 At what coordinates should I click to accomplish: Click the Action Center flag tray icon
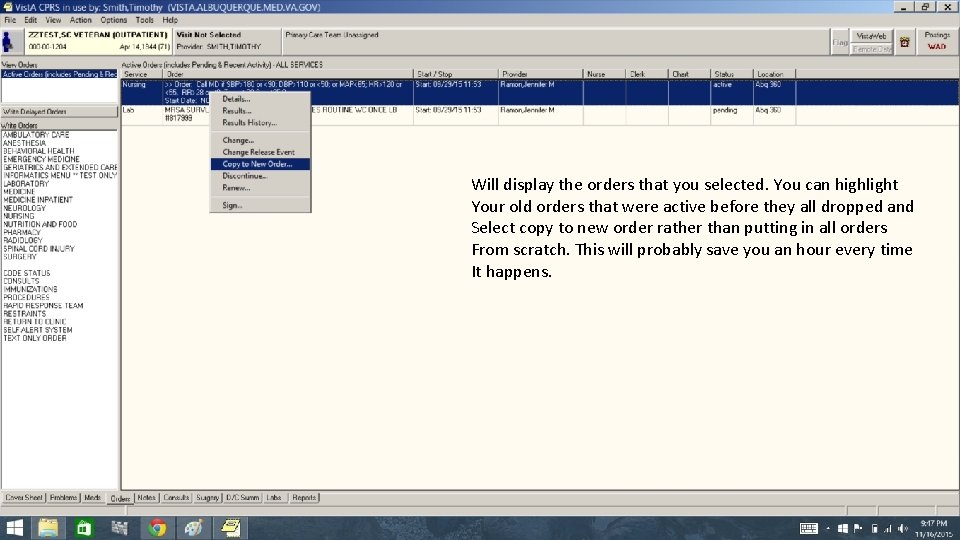pos(858,528)
